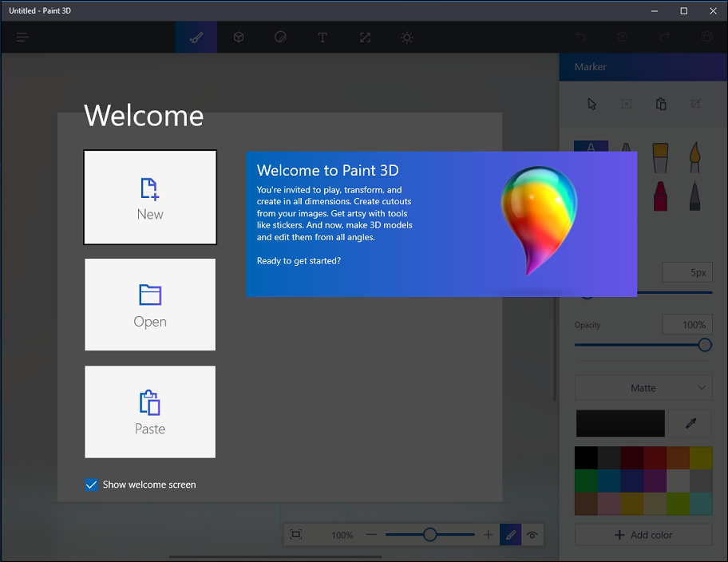
Task: Click the Paint 3D logo balloon
Action: point(539,220)
